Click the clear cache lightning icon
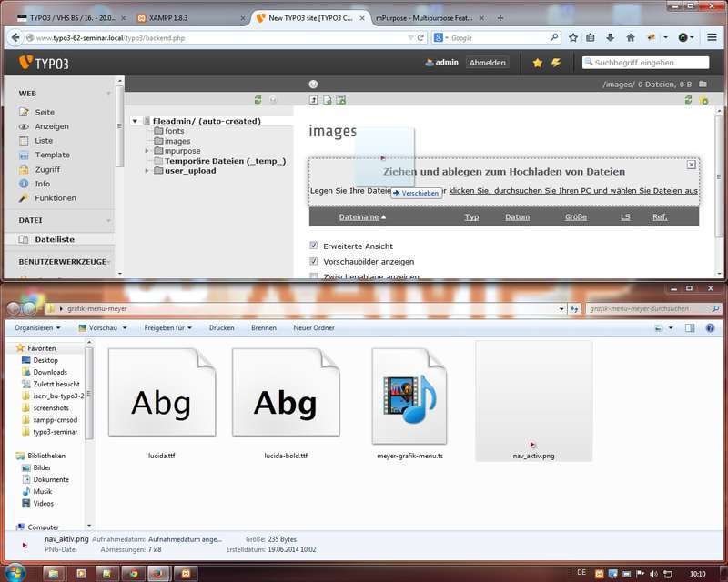Screen dimensions: 728x582 [556, 63]
